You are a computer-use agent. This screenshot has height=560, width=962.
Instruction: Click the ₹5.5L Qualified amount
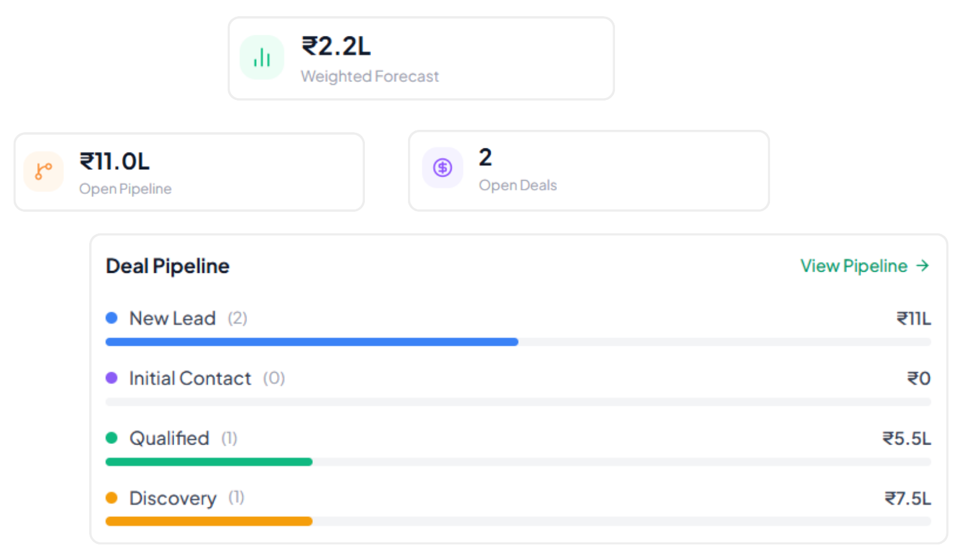(x=906, y=439)
